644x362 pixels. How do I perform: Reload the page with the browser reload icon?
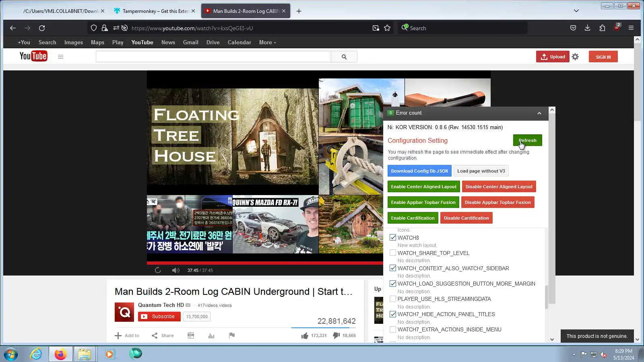42,28
